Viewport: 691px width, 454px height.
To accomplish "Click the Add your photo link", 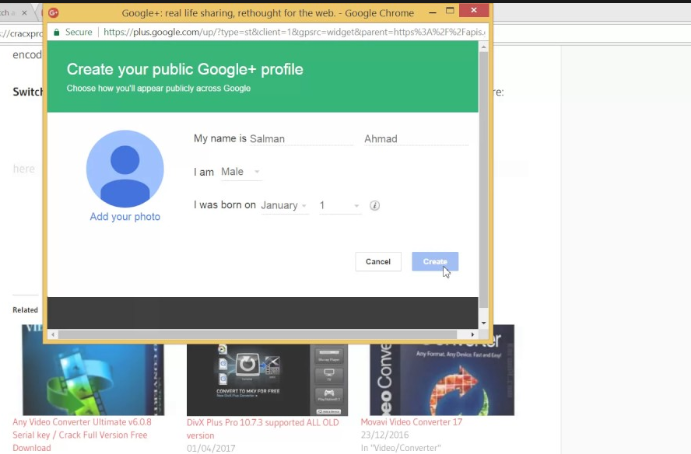I will [x=125, y=217].
